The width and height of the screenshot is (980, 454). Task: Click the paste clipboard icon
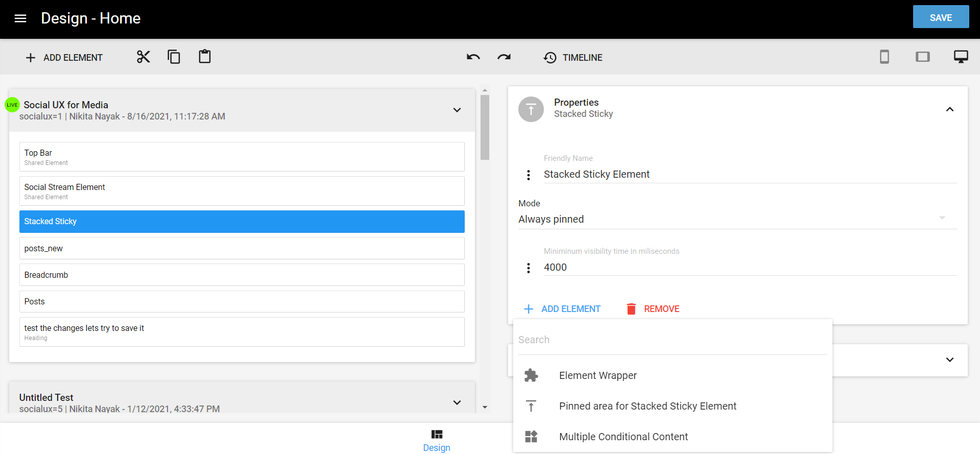click(204, 57)
